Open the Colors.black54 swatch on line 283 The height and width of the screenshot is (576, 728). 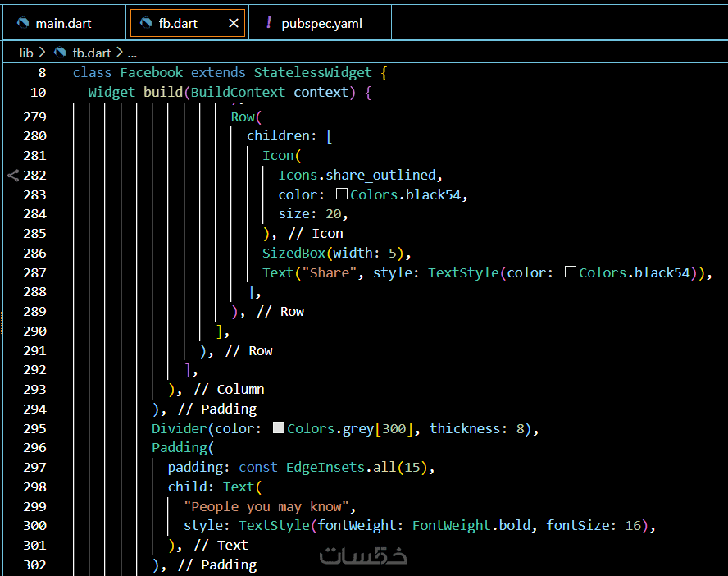point(342,194)
